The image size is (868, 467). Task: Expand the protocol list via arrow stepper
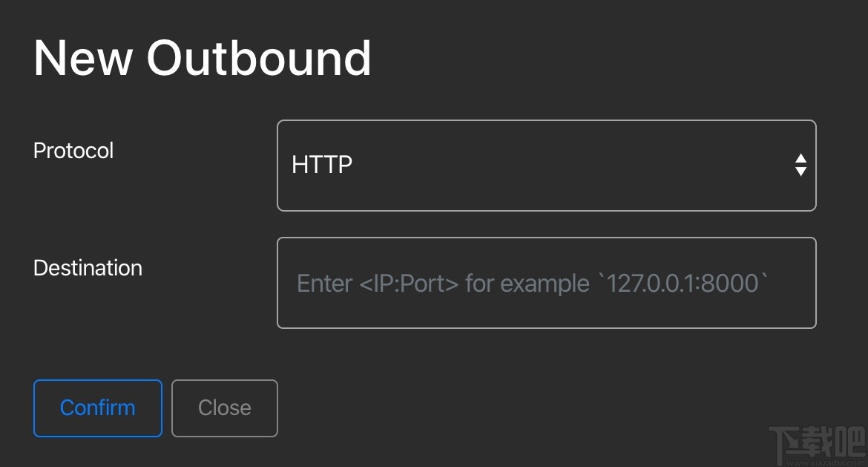(x=800, y=165)
